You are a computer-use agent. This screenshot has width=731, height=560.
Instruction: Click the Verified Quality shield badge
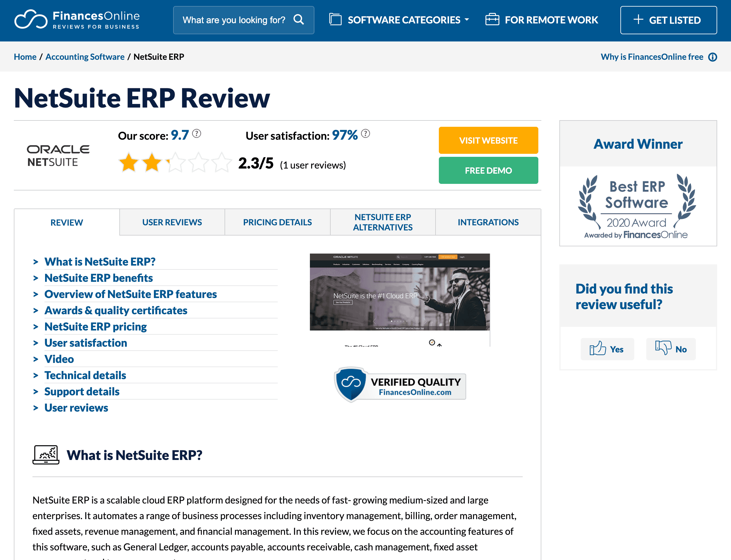point(400,385)
